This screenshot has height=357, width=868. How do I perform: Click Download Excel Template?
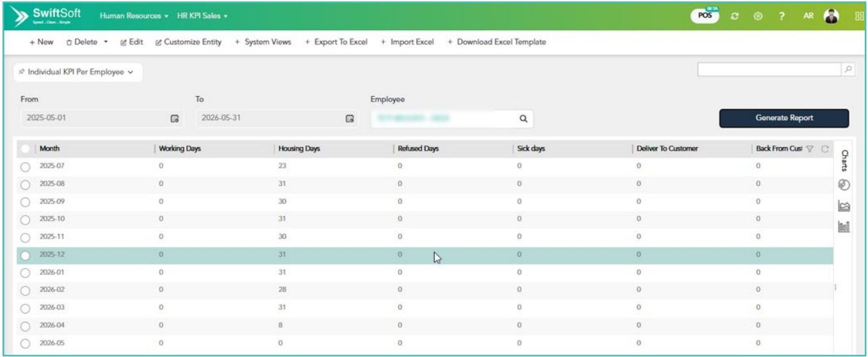[497, 42]
